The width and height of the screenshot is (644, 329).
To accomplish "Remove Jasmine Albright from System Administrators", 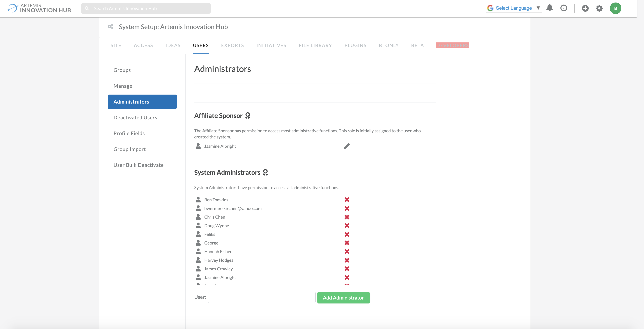I will click(x=347, y=277).
